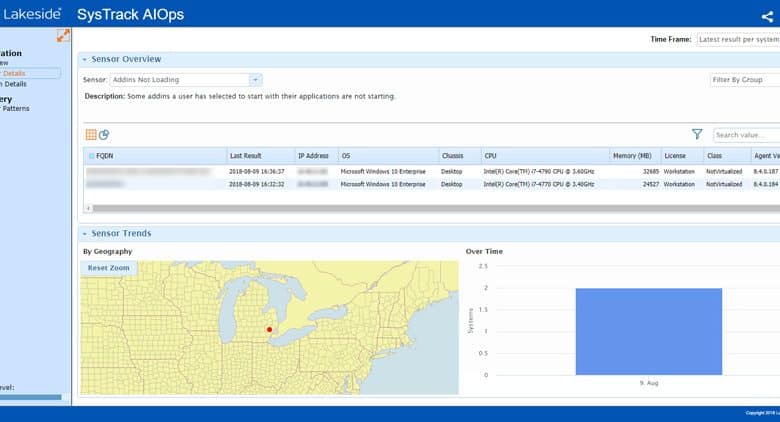The image size is (780, 422).
Task: Sort by License column header
Action: pos(682,156)
